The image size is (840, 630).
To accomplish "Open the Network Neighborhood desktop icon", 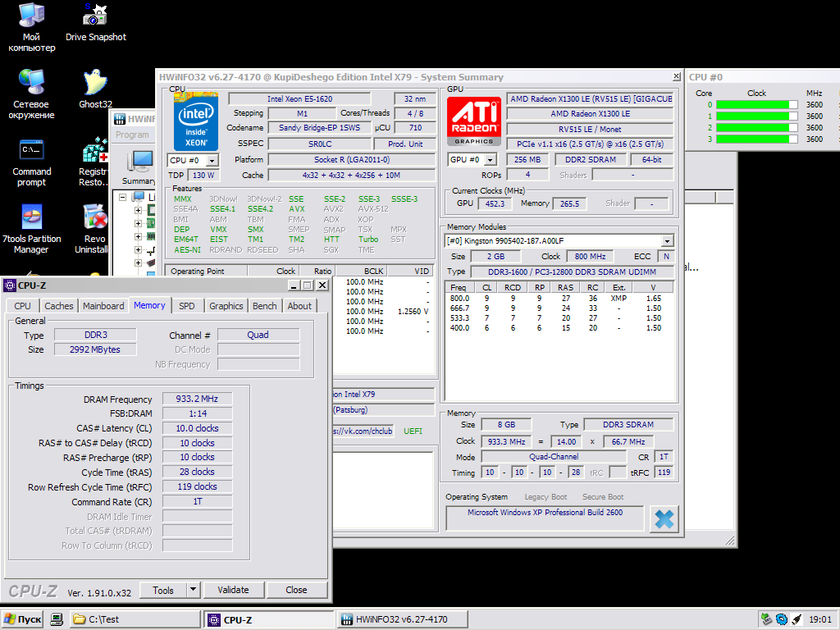I will [31, 94].
